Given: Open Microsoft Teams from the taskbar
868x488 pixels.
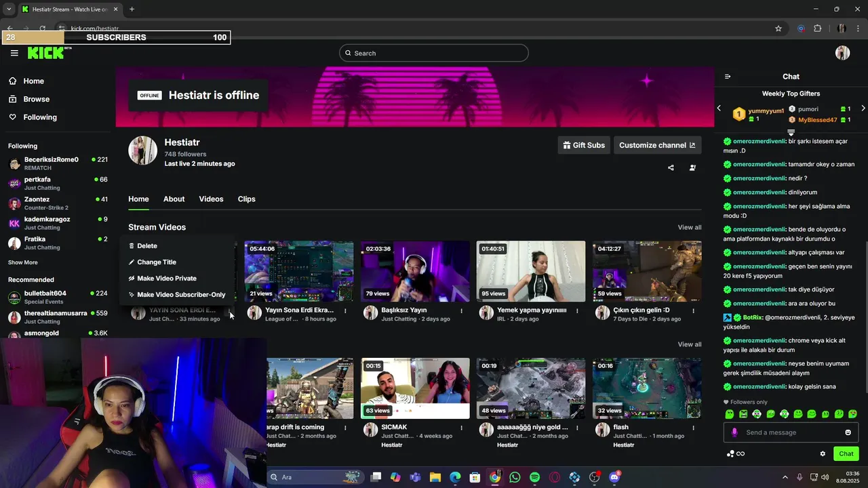Looking at the screenshot, I should click(415, 477).
